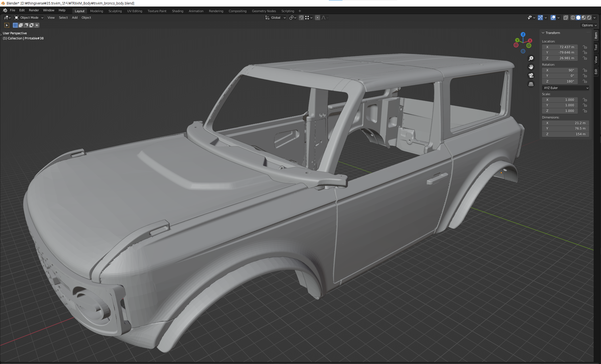Click the zoom magnifier viewport icon
This screenshot has height=364, width=601.
531,58
